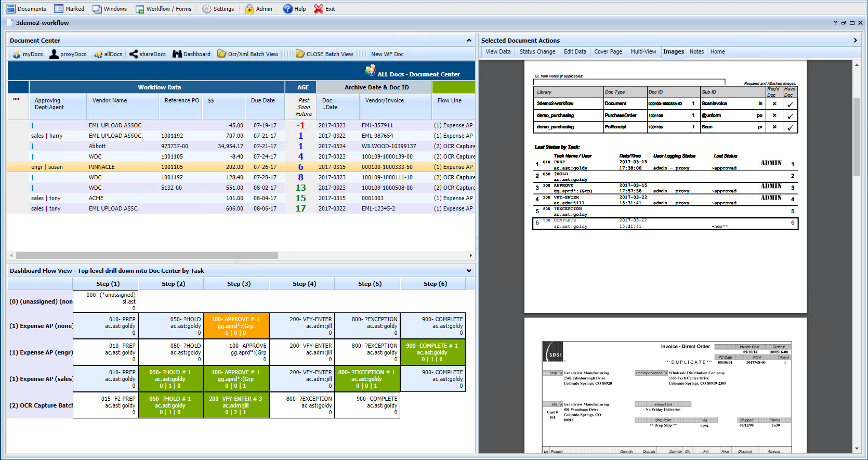Click green 800- ?EXCEPTION # 1 cell

click(367, 379)
